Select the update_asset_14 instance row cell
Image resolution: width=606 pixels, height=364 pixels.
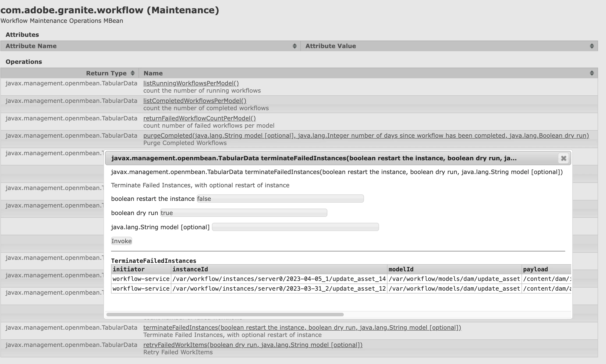[x=279, y=279]
